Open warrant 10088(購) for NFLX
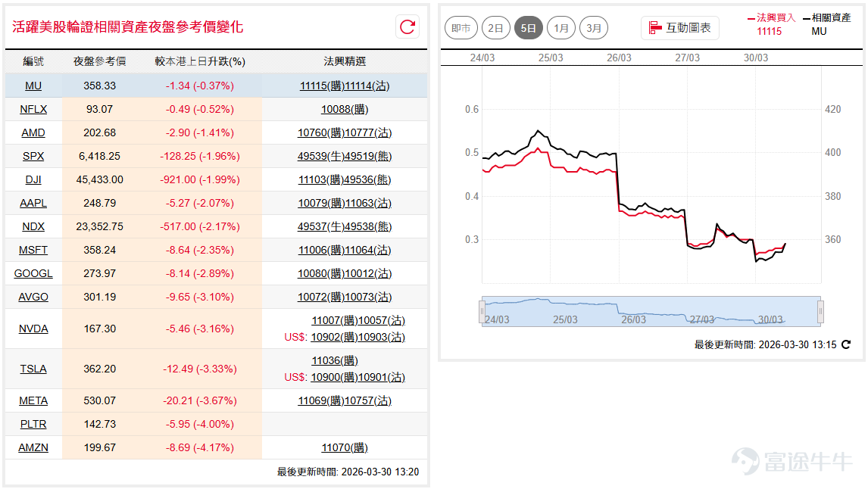 tap(345, 110)
